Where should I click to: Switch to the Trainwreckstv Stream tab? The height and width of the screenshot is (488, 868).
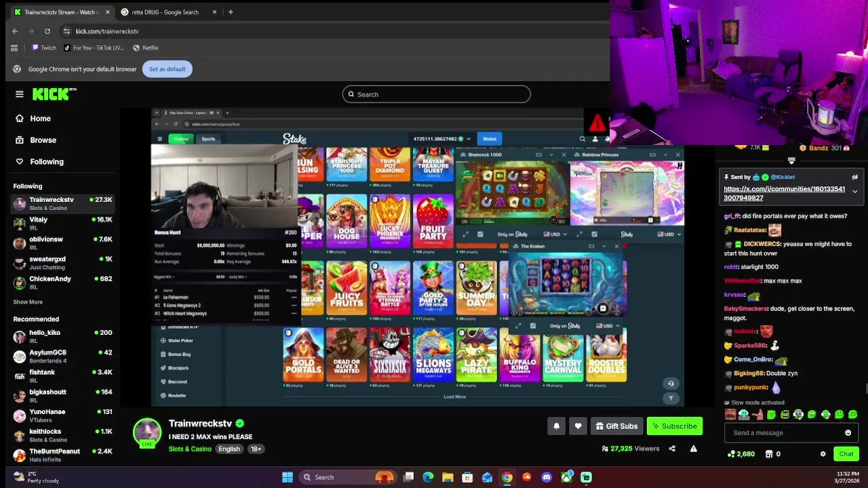tap(61, 12)
